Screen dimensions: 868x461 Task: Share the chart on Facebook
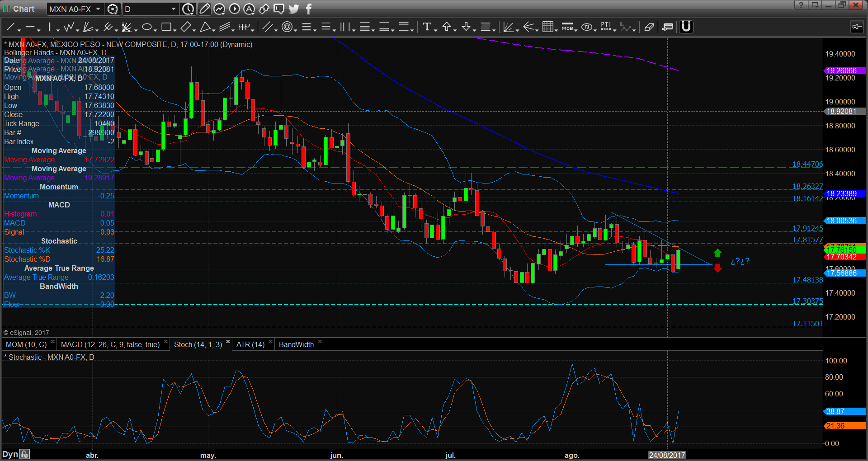click(308, 9)
